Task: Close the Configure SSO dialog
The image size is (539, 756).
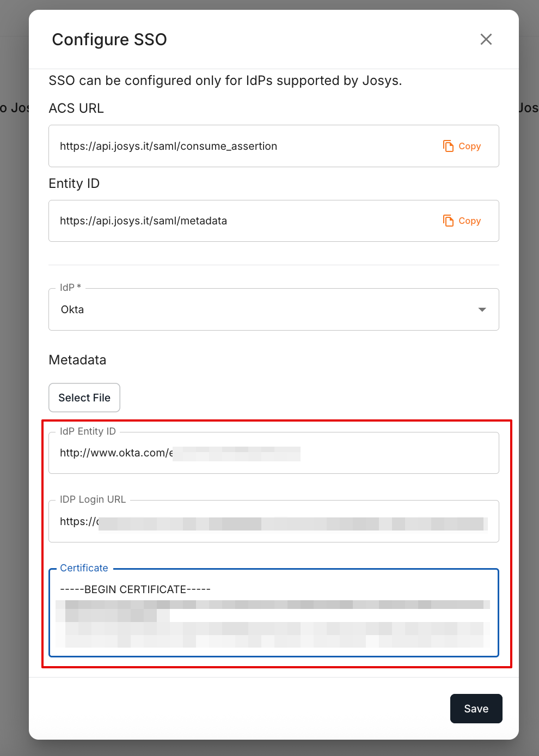Action: tap(486, 39)
